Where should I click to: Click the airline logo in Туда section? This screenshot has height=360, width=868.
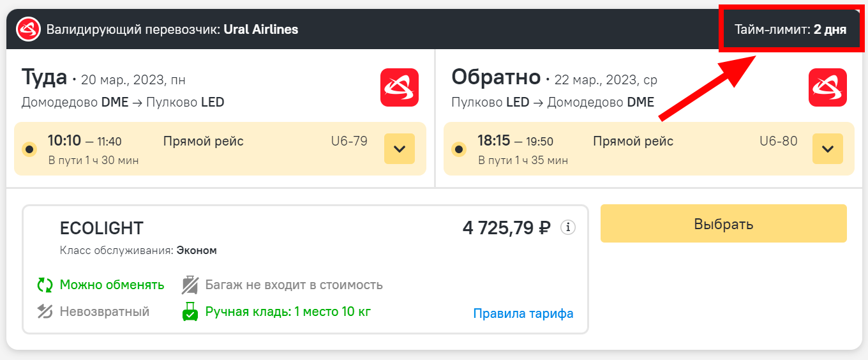point(400,87)
